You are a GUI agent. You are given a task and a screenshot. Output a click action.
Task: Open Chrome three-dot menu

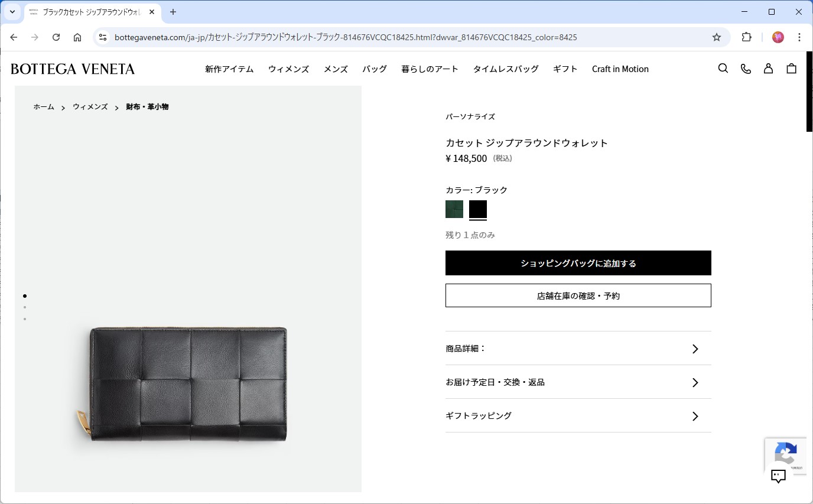[799, 37]
